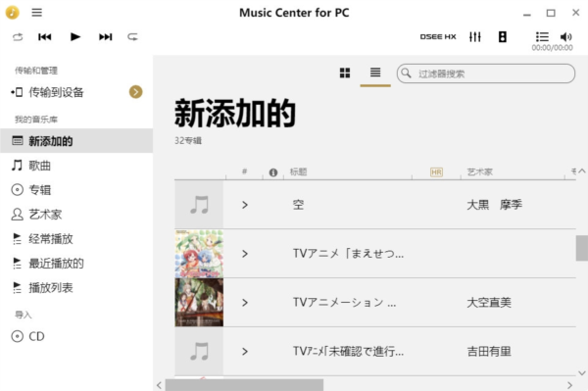The width and height of the screenshot is (588, 391).
Task: Click placeholder artwork of 空 album
Action: coord(199,205)
